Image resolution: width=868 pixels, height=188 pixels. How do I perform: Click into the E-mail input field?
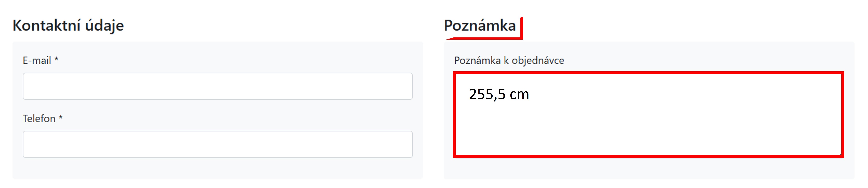(218, 86)
